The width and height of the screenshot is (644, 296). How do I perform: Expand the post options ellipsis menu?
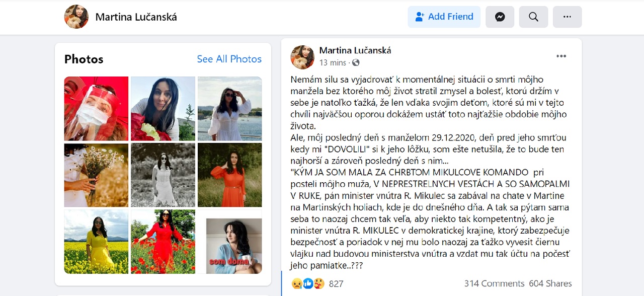[x=561, y=56]
